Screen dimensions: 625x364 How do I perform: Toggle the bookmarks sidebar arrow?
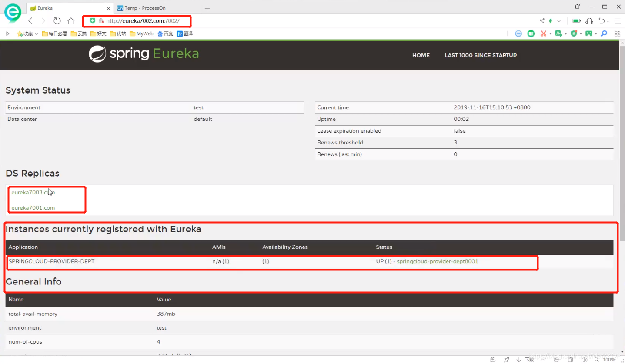(x=7, y=33)
